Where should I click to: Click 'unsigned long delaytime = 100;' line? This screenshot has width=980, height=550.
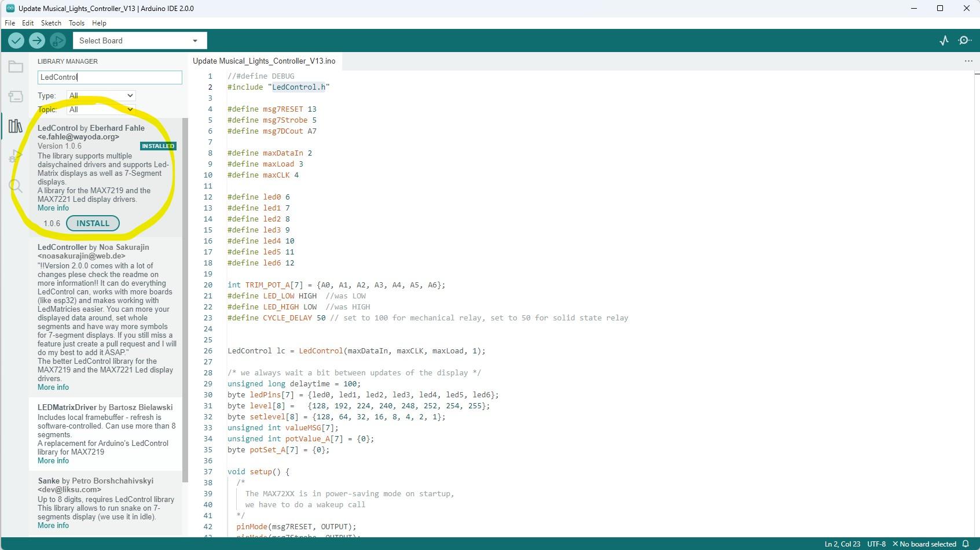pyautogui.click(x=294, y=384)
